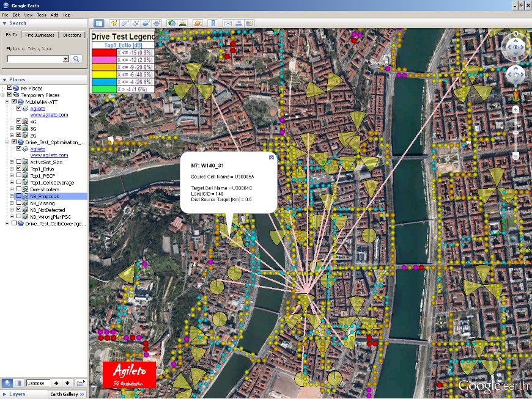Viewport: 532px width, 399px height.
Task: Click the Show Ruler toolbar icon
Action: point(213,23)
